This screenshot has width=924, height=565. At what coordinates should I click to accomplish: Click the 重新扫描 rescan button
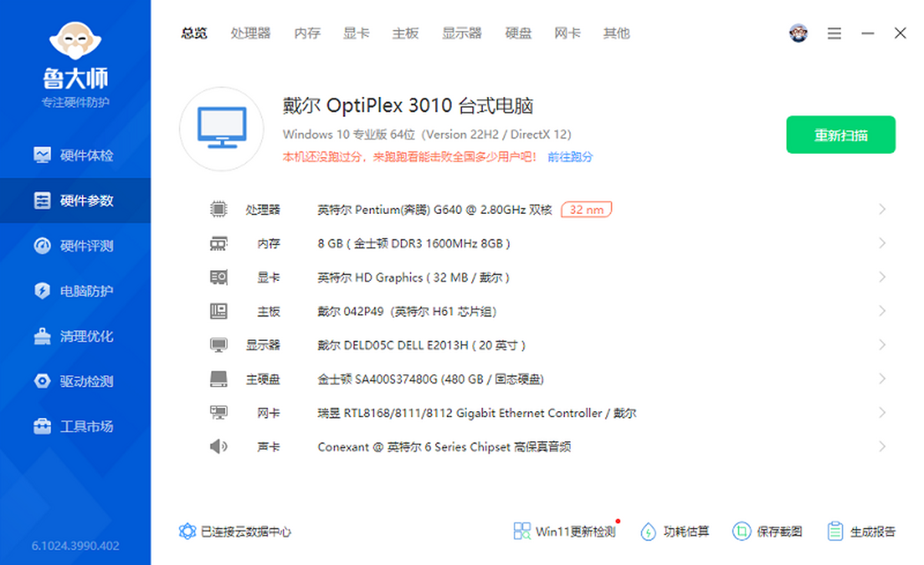click(x=840, y=134)
